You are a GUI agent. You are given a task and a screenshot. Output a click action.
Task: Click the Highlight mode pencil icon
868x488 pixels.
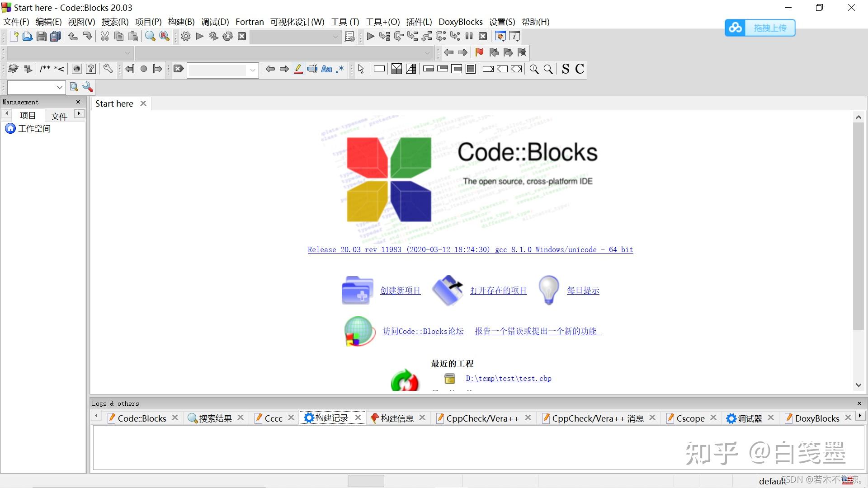coord(298,69)
